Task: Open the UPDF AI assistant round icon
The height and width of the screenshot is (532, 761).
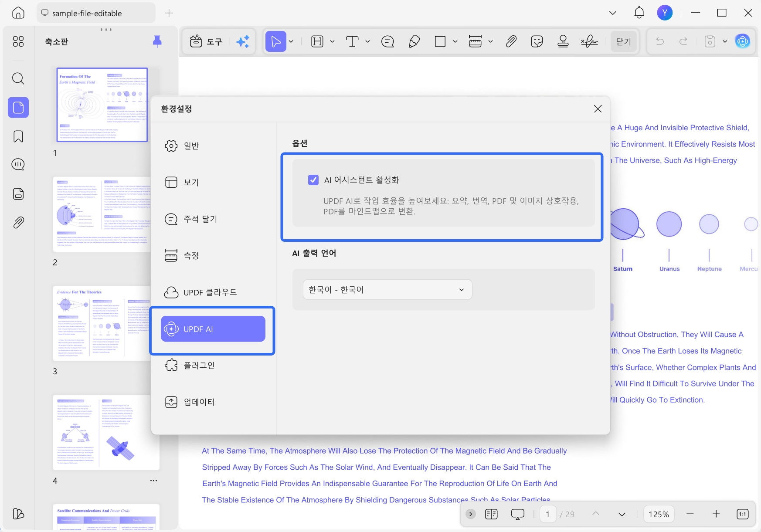Action: coord(743,41)
